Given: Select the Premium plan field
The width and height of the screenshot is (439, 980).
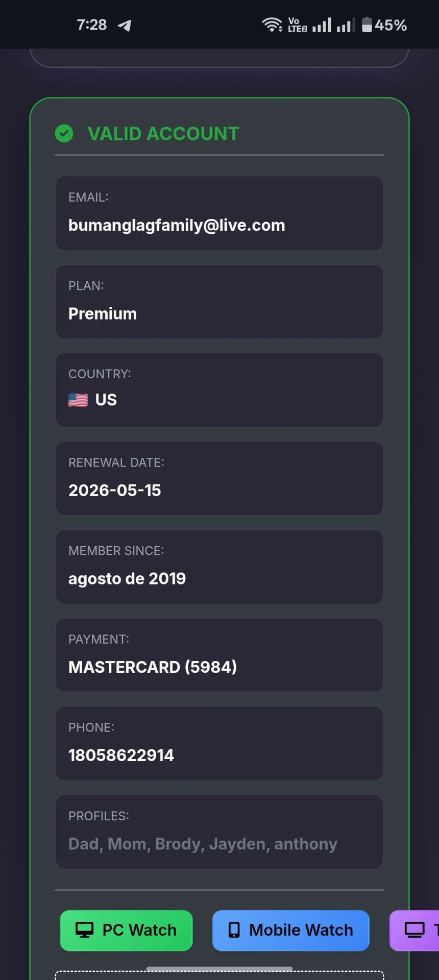Looking at the screenshot, I should (x=219, y=302).
